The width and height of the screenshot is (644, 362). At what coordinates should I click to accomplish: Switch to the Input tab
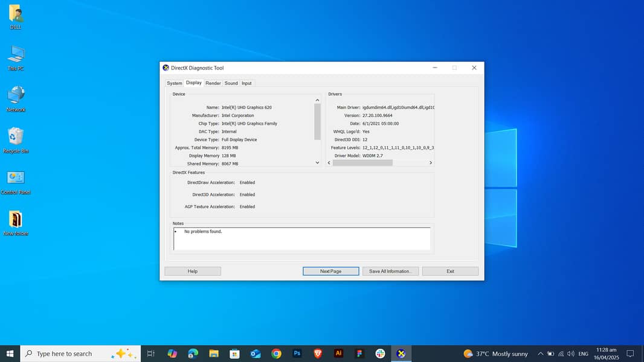(x=246, y=83)
